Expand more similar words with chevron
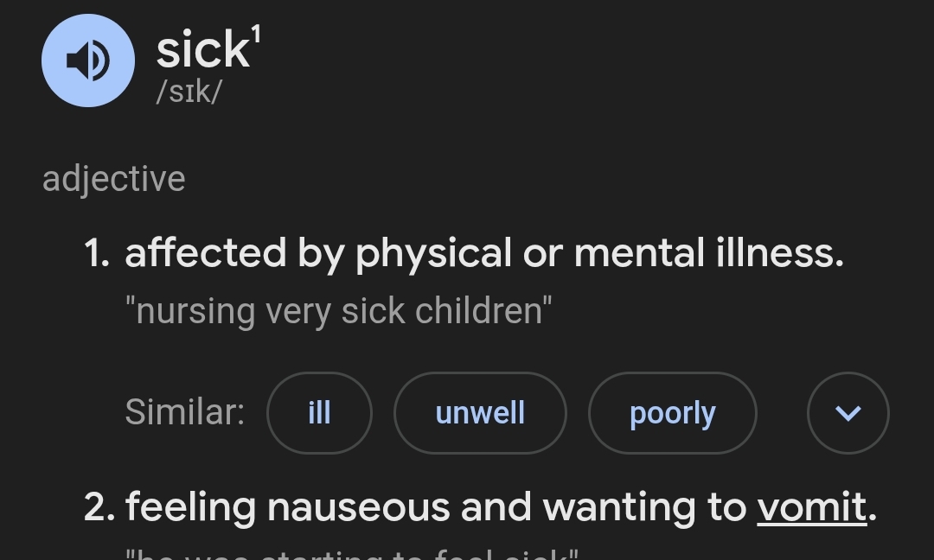934x560 pixels. pos(848,413)
